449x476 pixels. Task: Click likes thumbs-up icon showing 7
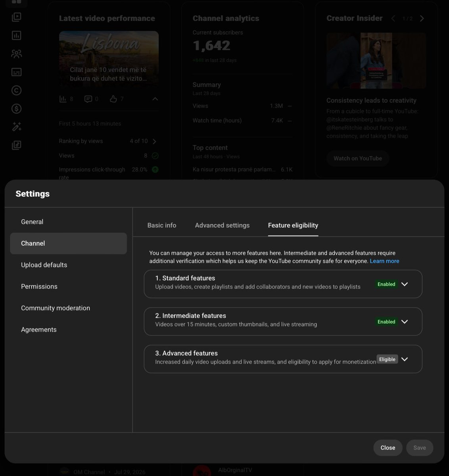(x=113, y=99)
